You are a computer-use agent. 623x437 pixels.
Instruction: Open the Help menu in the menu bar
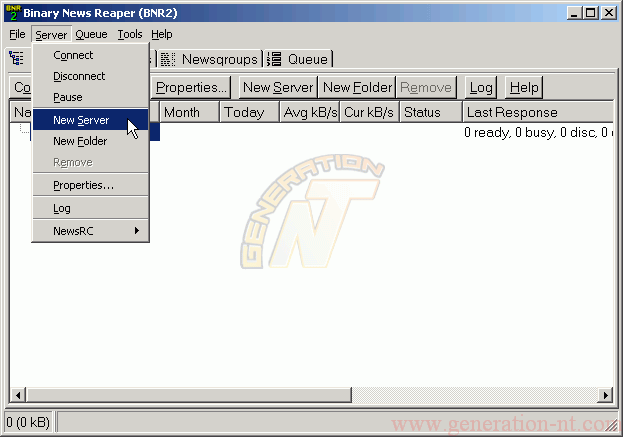(x=162, y=35)
